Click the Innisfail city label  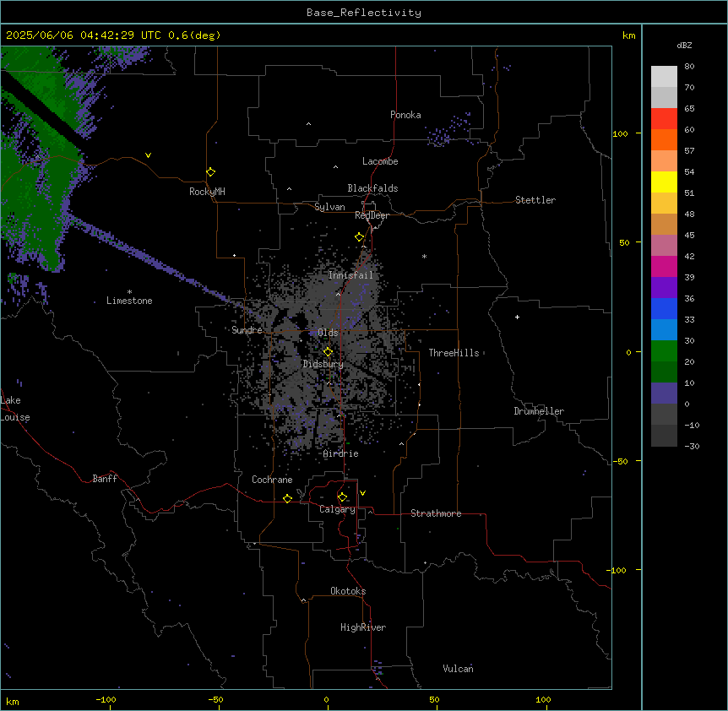[x=350, y=275]
